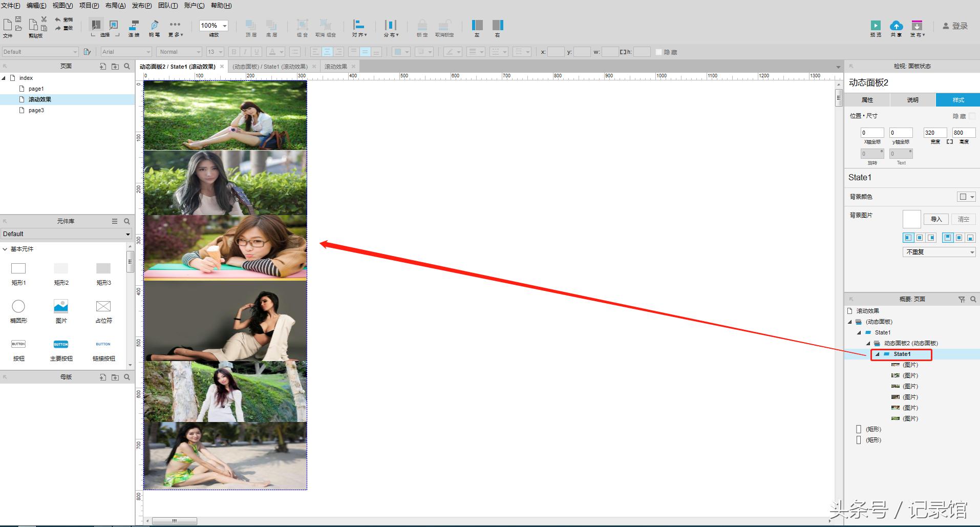
Task: Open the 不重复 repeat dropdown
Action: [939, 252]
